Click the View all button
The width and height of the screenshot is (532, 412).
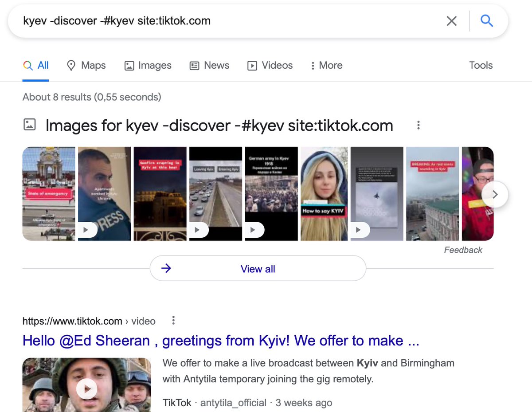[258, 269]
